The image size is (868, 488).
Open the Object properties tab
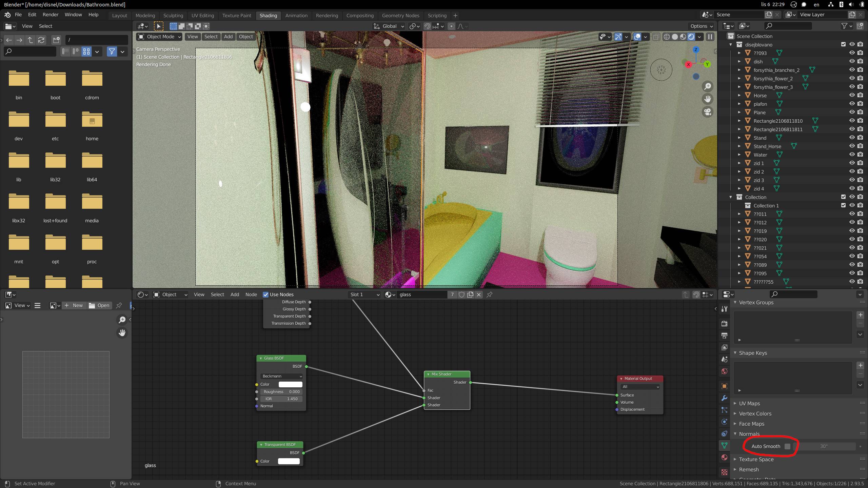click(x=724, y=386)
